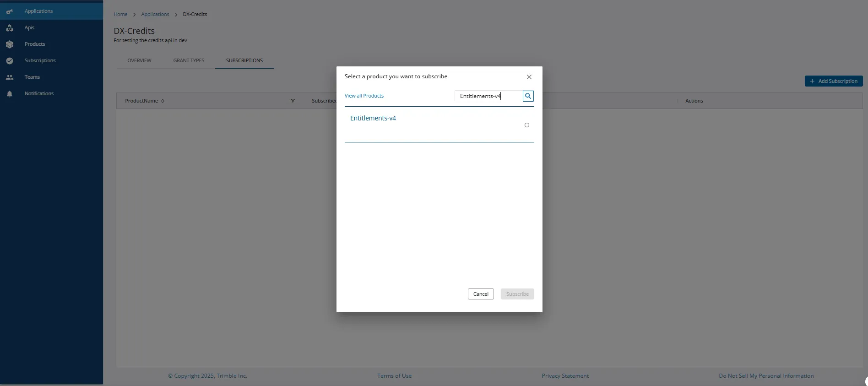Select the Subscriptions tab
868x386 pixels.
[244, 60]
